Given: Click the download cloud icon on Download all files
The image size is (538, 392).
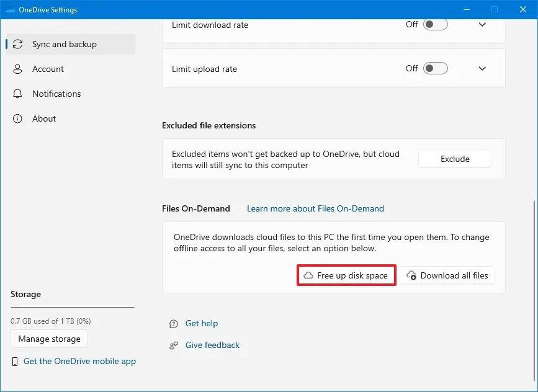Looking at the screenshot, I should coord(411,275).
